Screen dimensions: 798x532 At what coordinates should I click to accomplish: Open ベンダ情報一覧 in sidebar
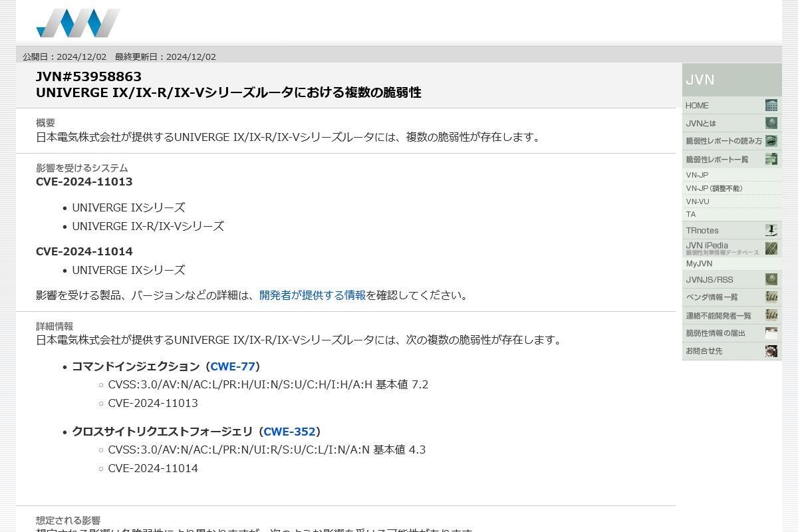coord(712,297)
